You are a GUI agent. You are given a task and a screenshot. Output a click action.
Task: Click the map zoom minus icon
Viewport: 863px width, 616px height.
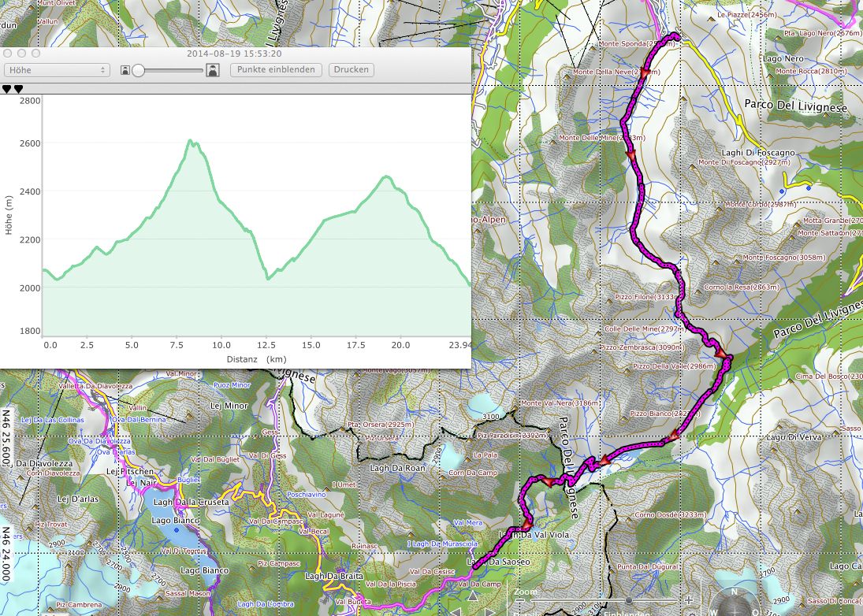(x=520, y=600)
